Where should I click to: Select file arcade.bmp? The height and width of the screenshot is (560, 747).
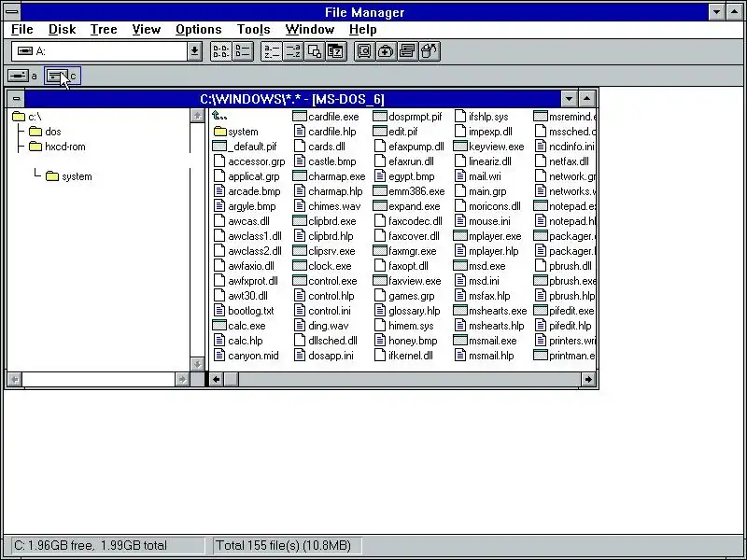tap(247, 191)
